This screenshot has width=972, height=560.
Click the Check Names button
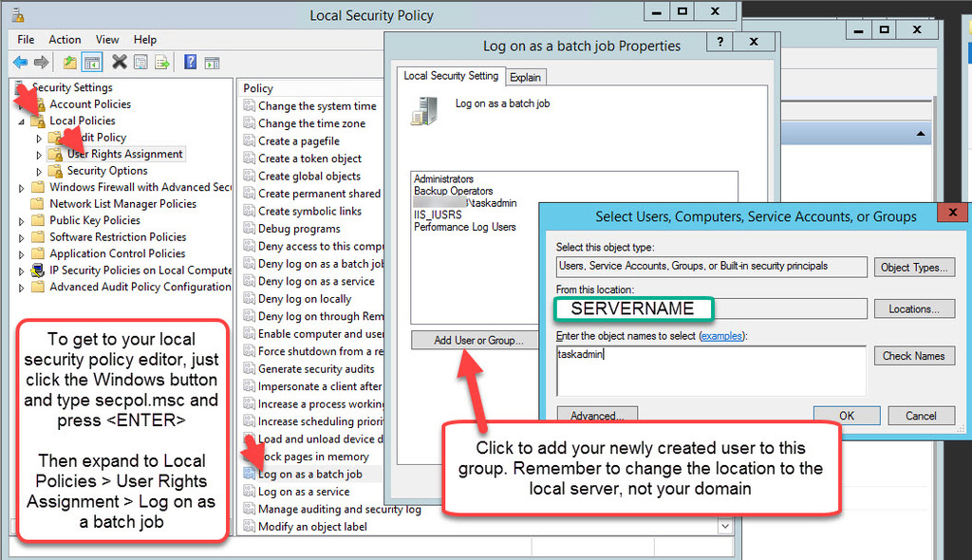point(913,356)
